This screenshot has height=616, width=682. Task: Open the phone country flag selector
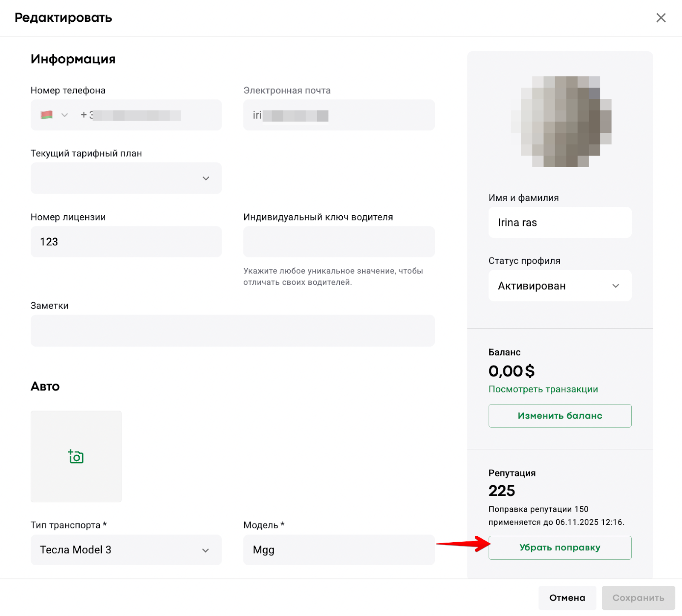tap(54, 115)
